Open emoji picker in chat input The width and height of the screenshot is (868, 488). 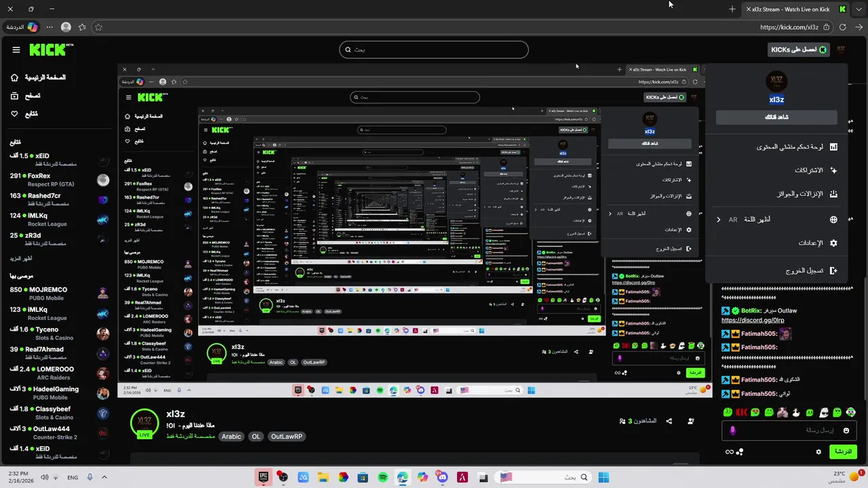point(846,430)
